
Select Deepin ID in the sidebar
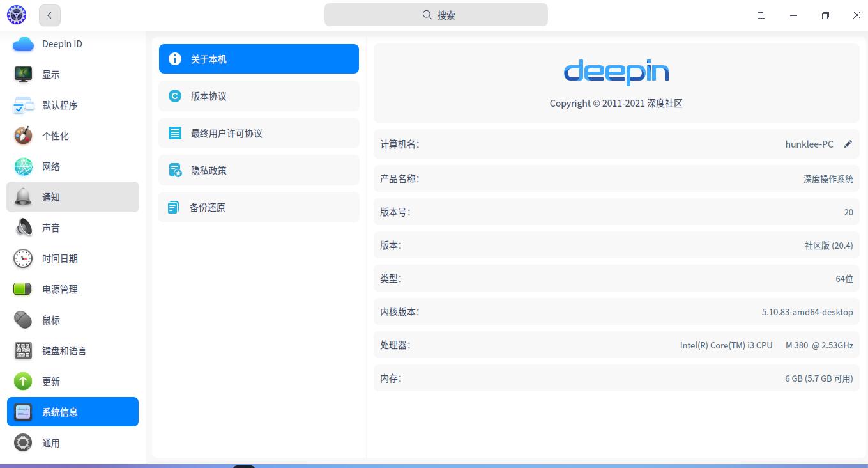point(73,44)
